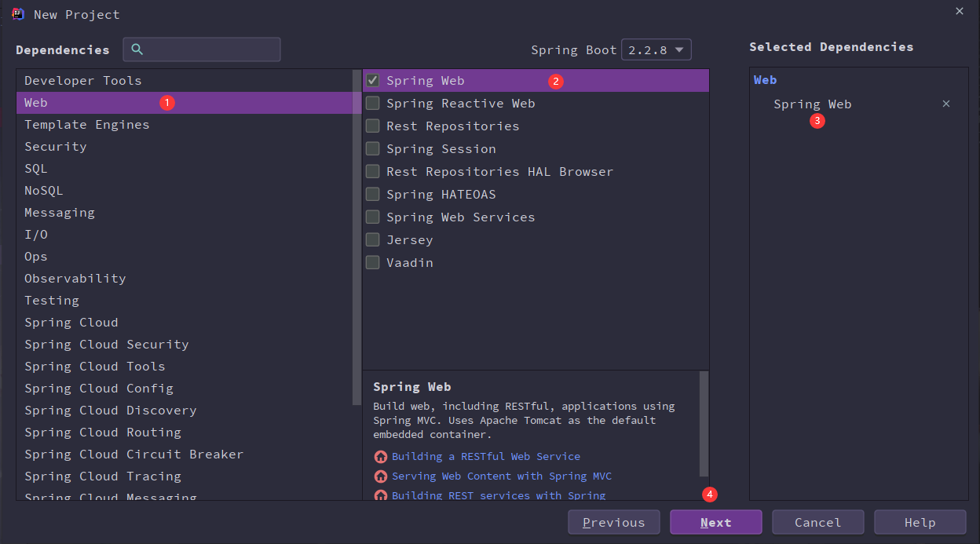
Task: Click the Next button
Action: click(715, 522)
